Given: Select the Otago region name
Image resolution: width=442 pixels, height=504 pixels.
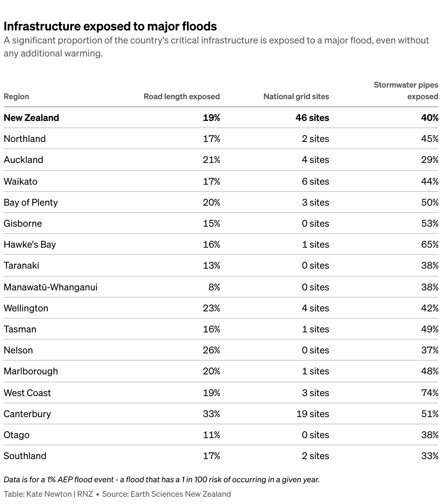Looking at the screenshot, I should coord(17,435).
